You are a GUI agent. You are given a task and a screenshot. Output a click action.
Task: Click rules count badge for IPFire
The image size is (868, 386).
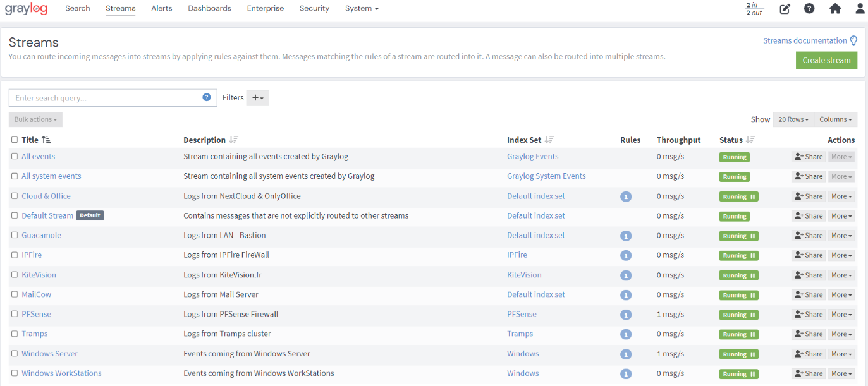tap(626, 256)
